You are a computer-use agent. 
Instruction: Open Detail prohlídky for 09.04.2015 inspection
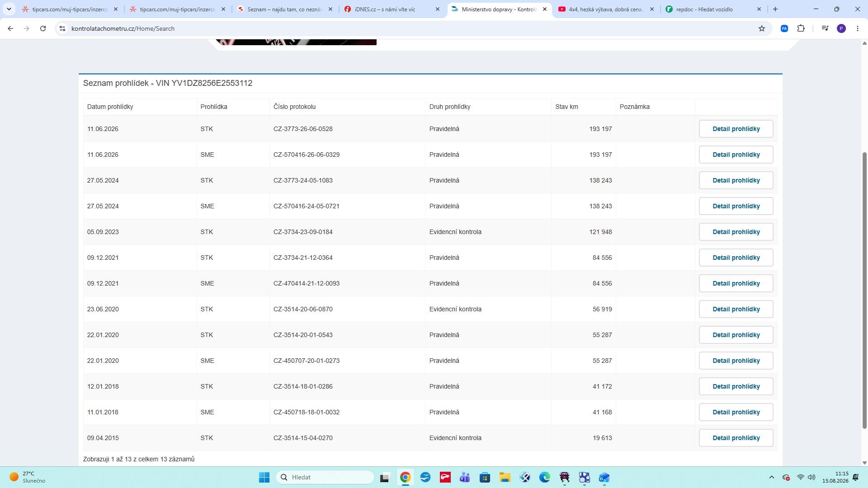[x=736, y=438]
